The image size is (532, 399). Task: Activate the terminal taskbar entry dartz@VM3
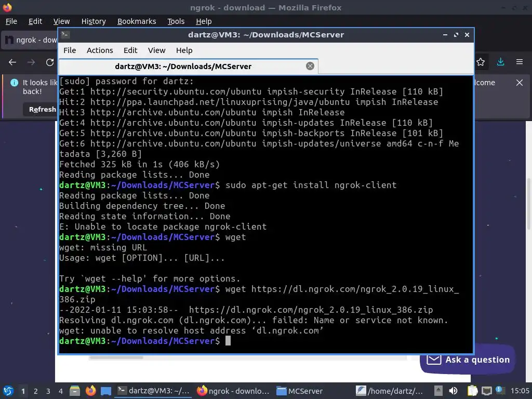[153, 391]
